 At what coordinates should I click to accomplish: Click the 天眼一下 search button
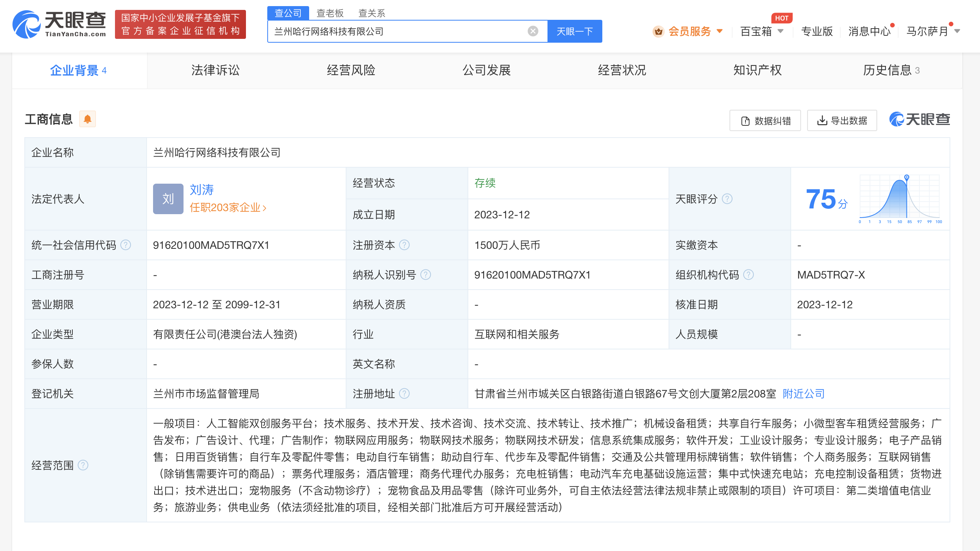(x=574, y=31)
